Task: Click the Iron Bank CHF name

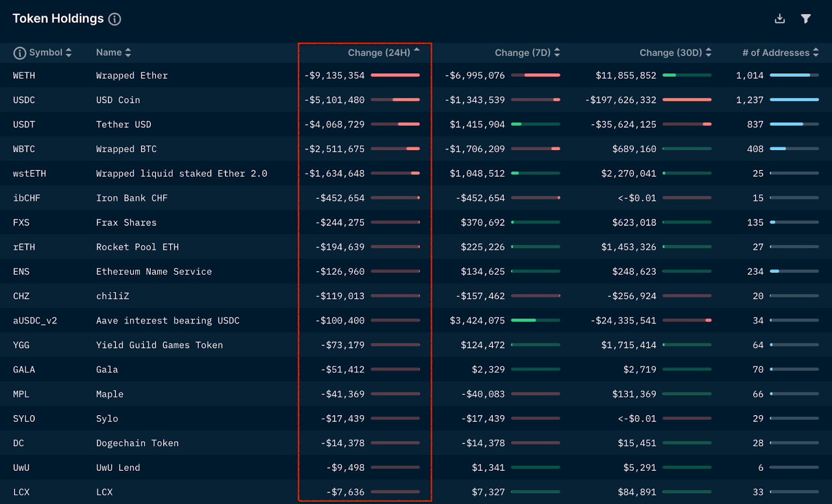Action: (x=132, y=198)
